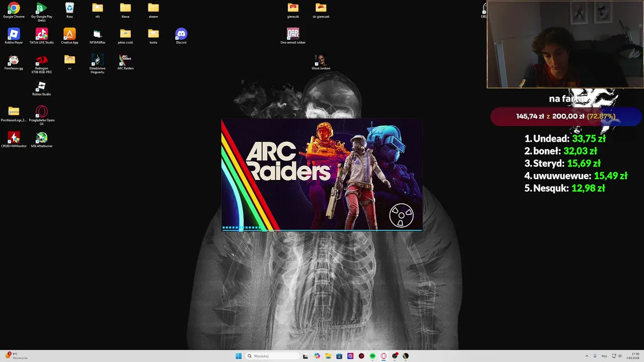This screenshot has height=362, width=644.
Task: Launch One-armed robber shortcut
Action: pyautogui.click(x=293, y=36)
